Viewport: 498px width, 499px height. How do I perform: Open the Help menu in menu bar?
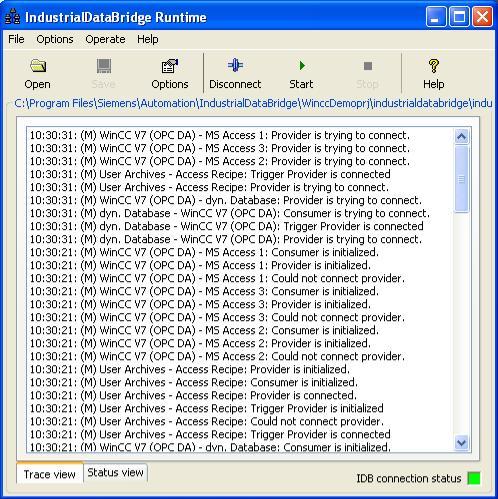click(148, 39)
